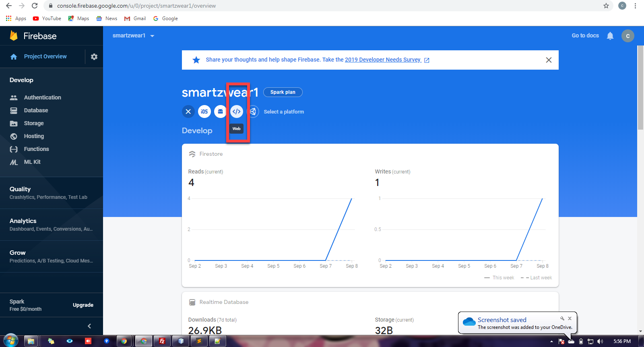Image resolution: width=644 pixels, height=347 pixels.
Task: Open the Google bookmark
Action: (165, 19)
